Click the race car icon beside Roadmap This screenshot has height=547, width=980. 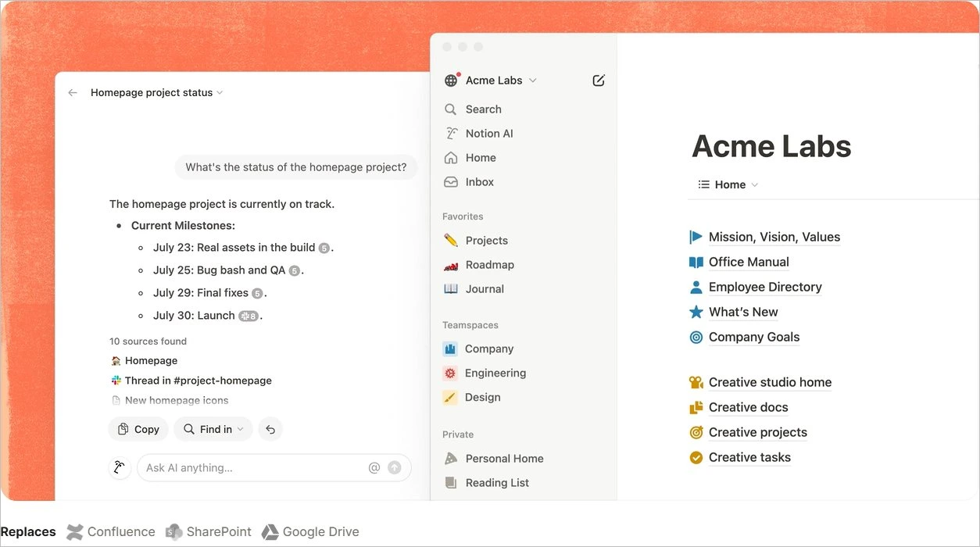point(451,265)
